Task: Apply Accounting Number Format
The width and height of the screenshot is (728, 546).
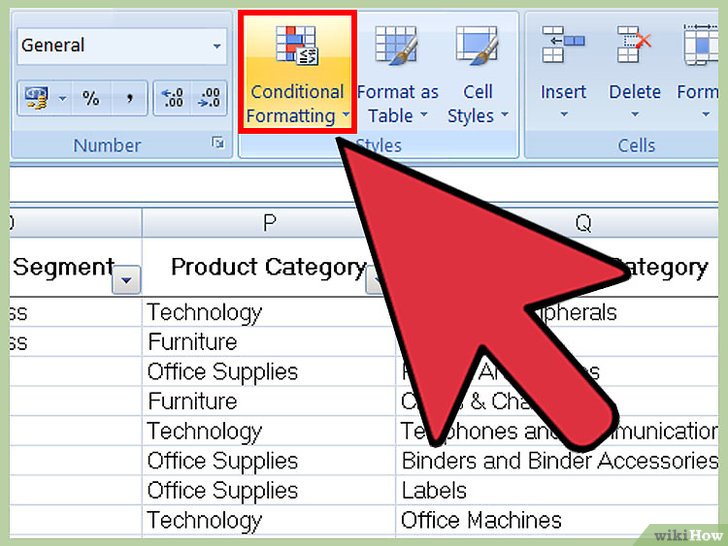Action: click(37, 98)
